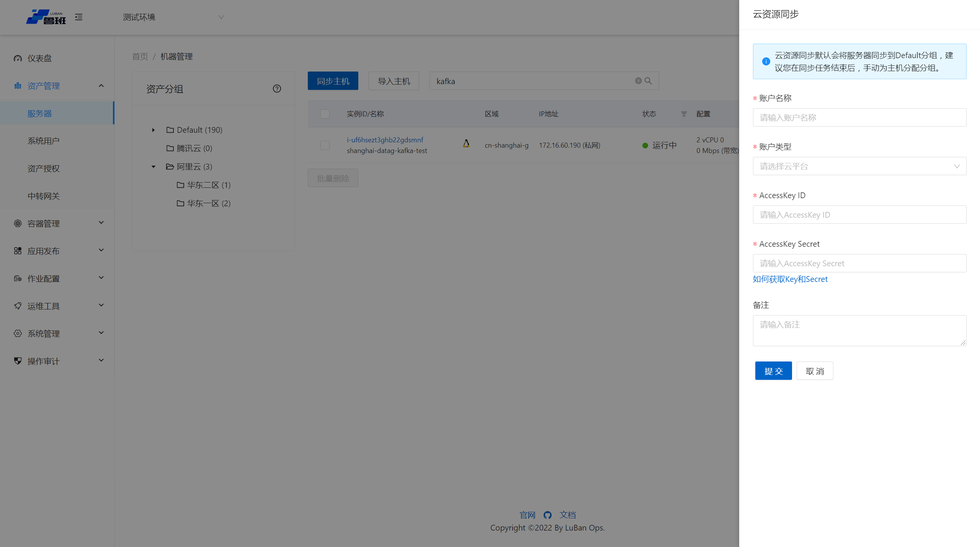Open the asset group help question icon
The width and height of the screenshot is (980, 547).
tap(277, 89)
